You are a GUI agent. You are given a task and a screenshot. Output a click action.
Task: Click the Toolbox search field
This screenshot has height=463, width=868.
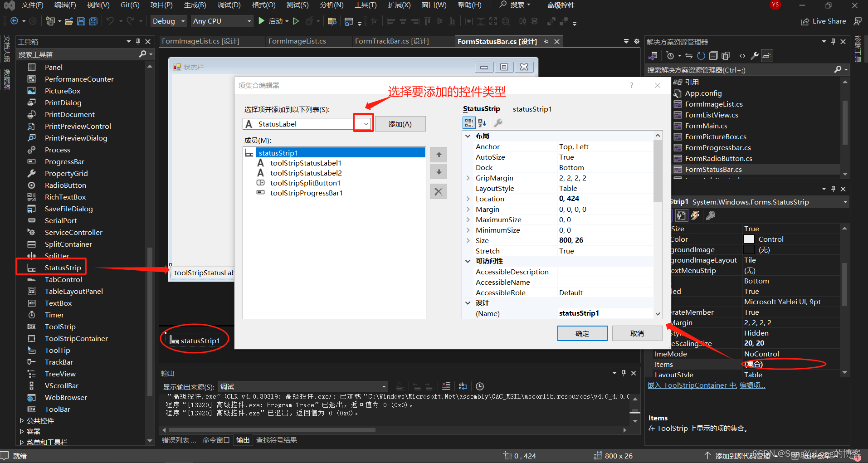77,54
